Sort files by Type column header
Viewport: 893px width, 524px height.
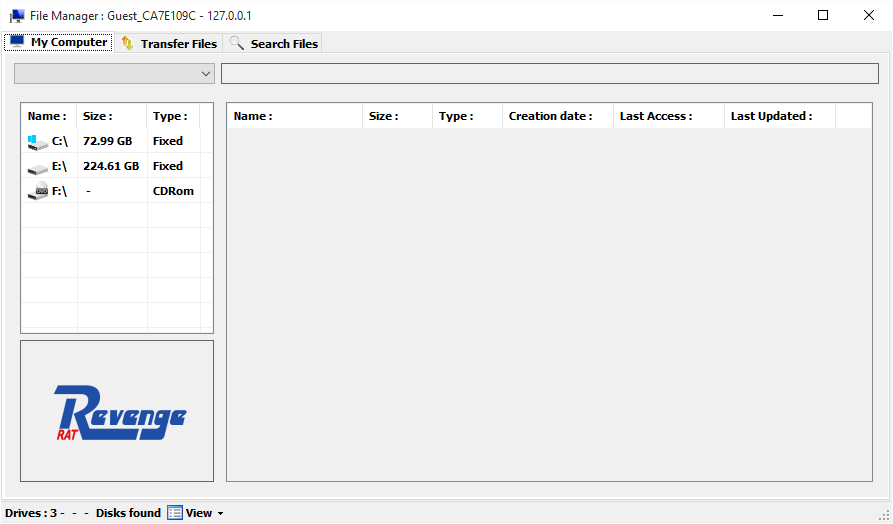pyautogui.click(x=468, y=116)
